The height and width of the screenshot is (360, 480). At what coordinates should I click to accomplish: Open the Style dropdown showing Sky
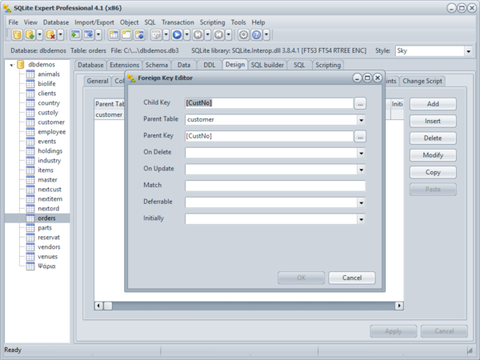[468, 51]
